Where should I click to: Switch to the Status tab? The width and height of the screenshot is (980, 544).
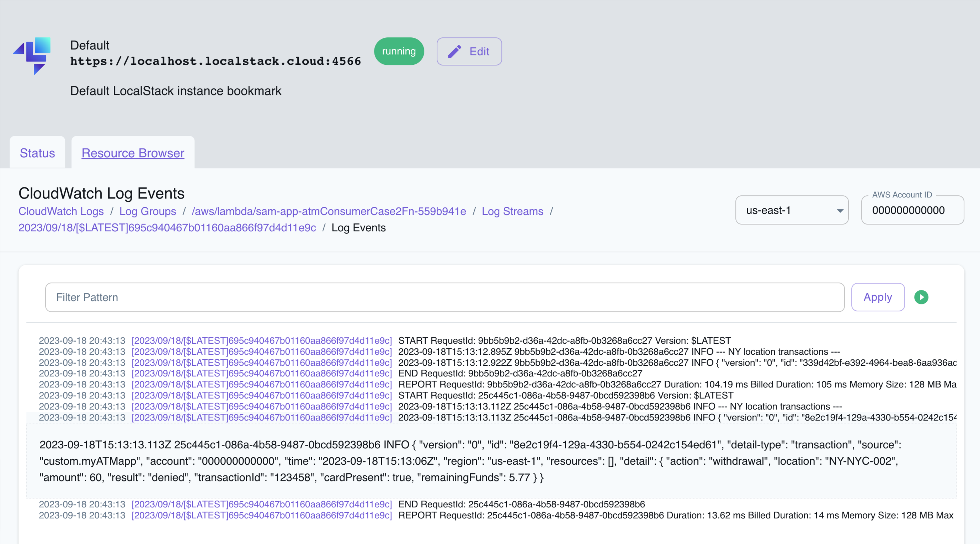tap(37, 153)
